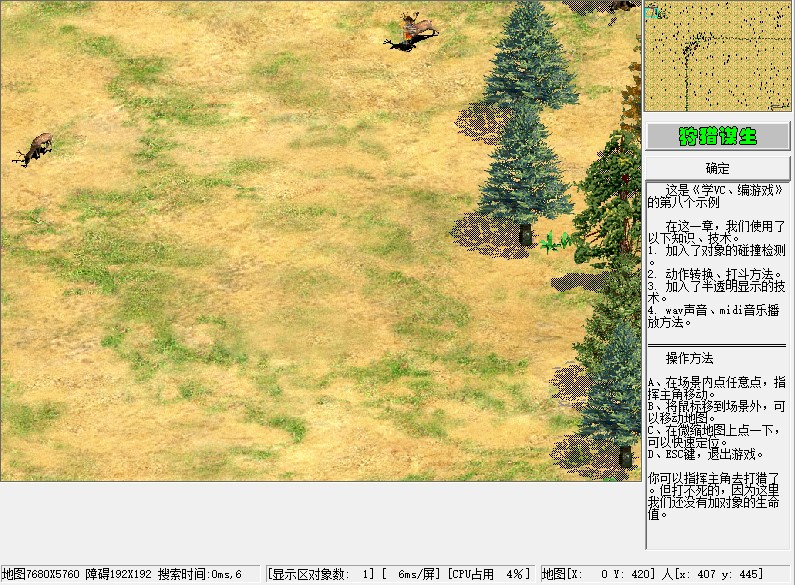
Task: Click the small green plant beside the spruce trunk
Action: 556,242
